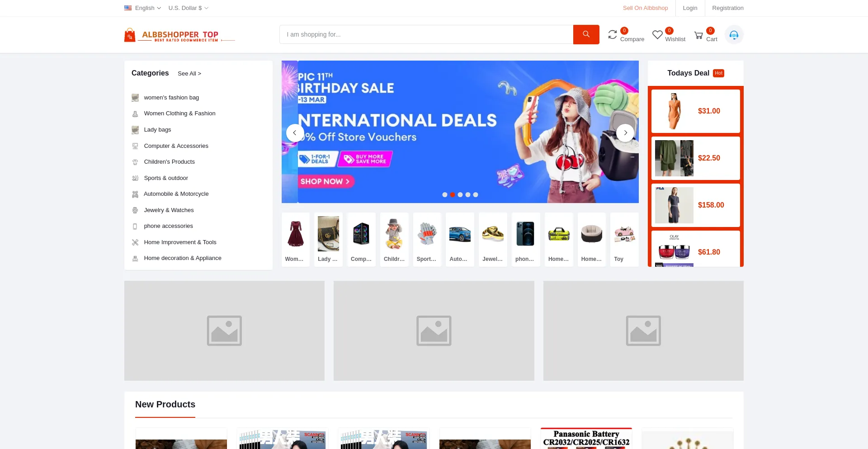Click the Home Improvement & Tools category icon

[x=135, y=242]
